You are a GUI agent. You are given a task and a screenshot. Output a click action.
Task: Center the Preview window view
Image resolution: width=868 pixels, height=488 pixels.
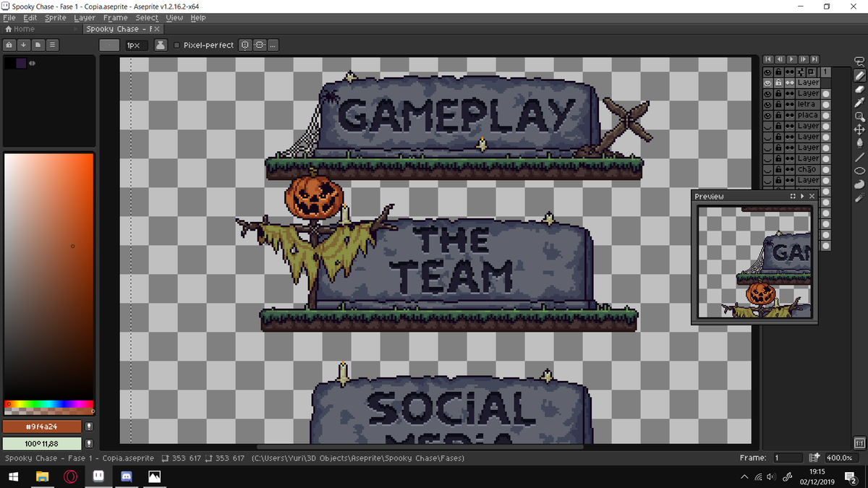point(793,197)
